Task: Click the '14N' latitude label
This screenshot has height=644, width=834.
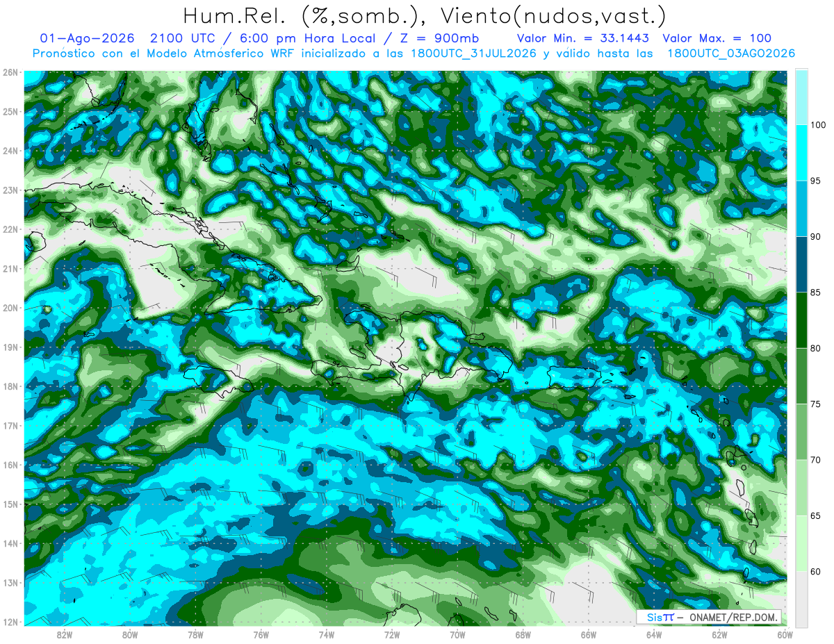Action: click(10, 543)
